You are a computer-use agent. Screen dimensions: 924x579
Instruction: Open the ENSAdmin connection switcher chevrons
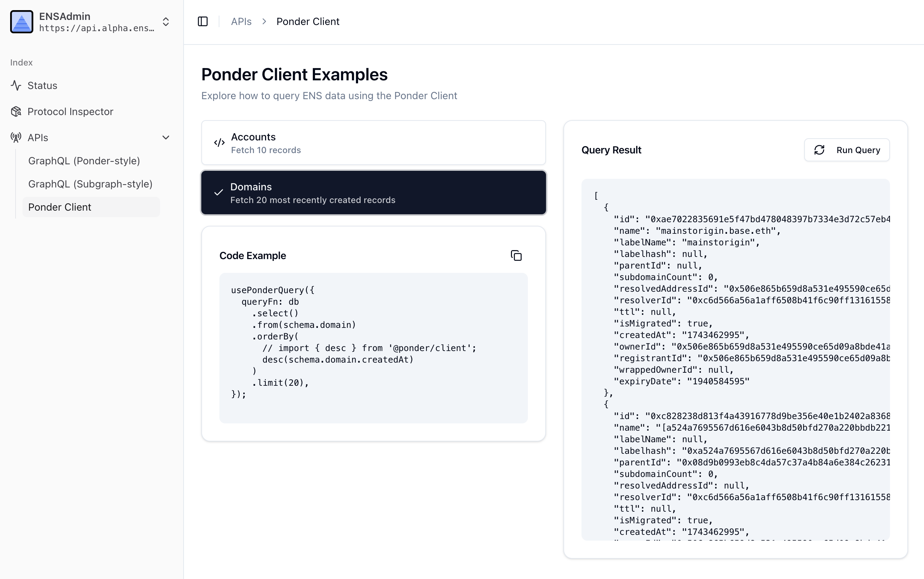(x=166, y=22)
